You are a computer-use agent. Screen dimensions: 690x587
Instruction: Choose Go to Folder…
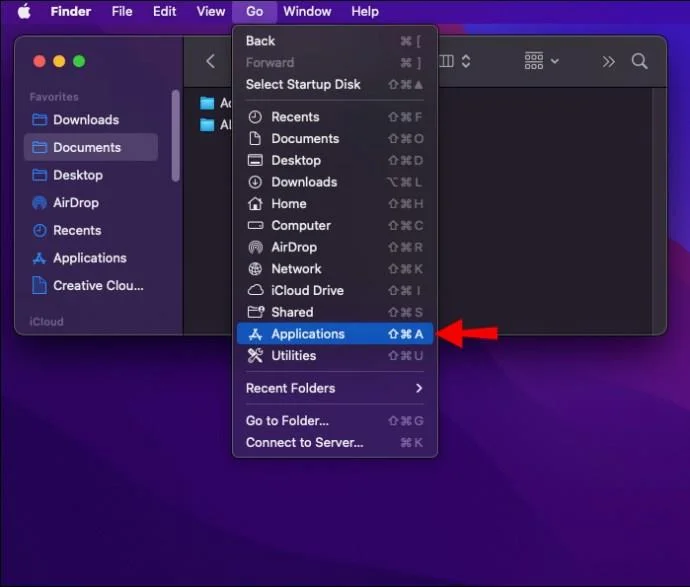click(334, 421)
